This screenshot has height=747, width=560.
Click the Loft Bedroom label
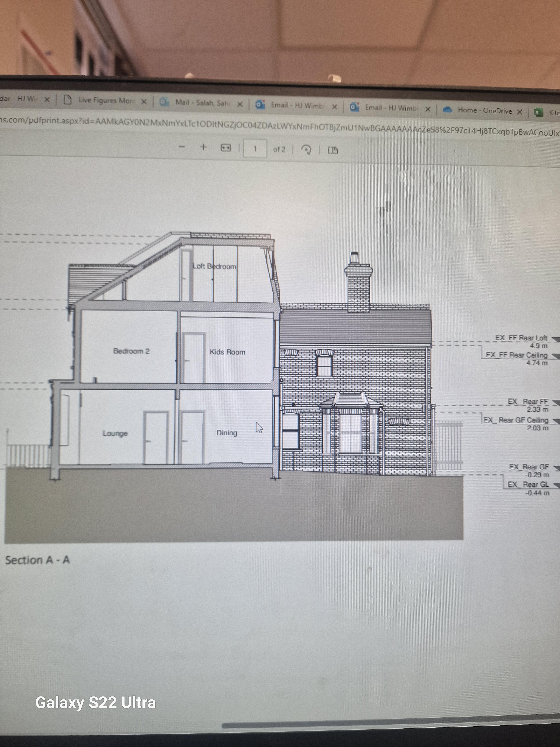[x=214, y=266]
